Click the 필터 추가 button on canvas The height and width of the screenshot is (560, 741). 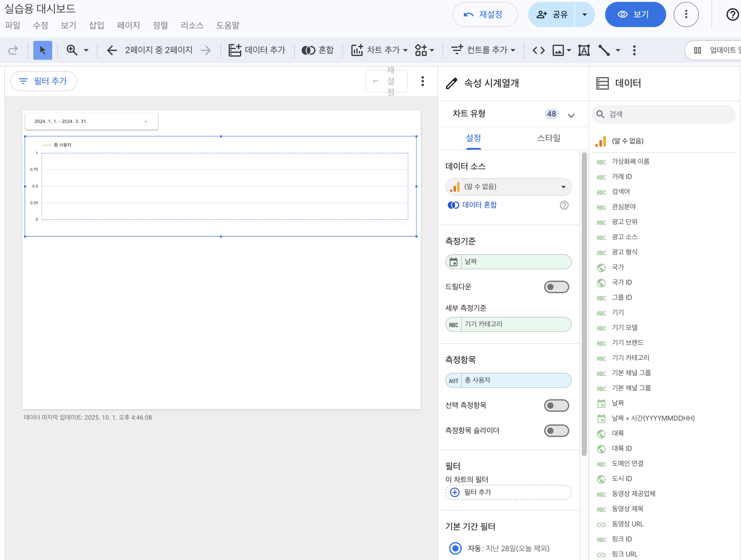(43, 81)
